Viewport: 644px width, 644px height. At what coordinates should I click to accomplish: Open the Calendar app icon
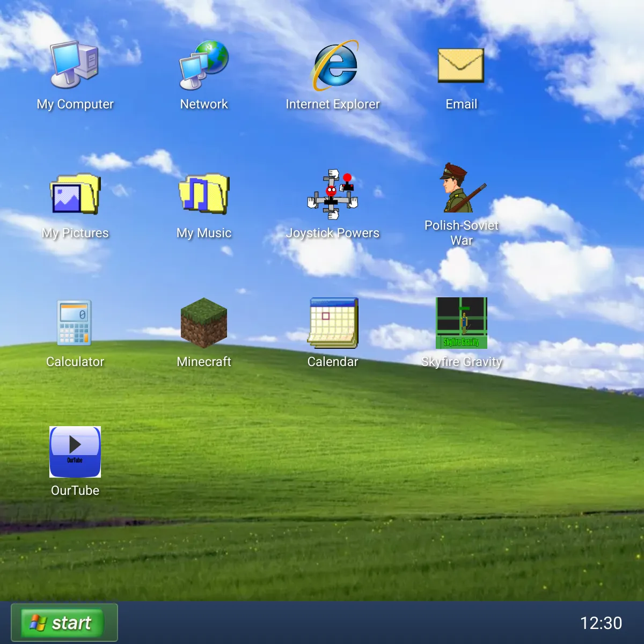click(333, 323)
